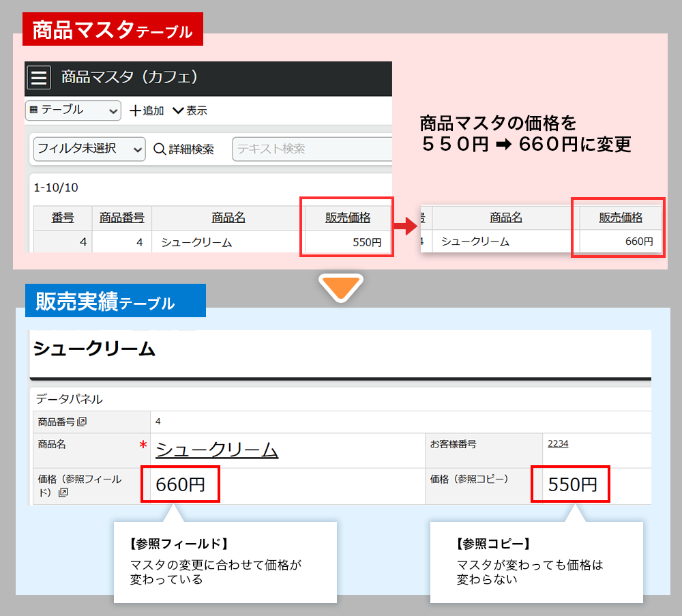Click the 詳細検索 search button
The width and height of the screenshot is (682, 616).
(183, 149)
